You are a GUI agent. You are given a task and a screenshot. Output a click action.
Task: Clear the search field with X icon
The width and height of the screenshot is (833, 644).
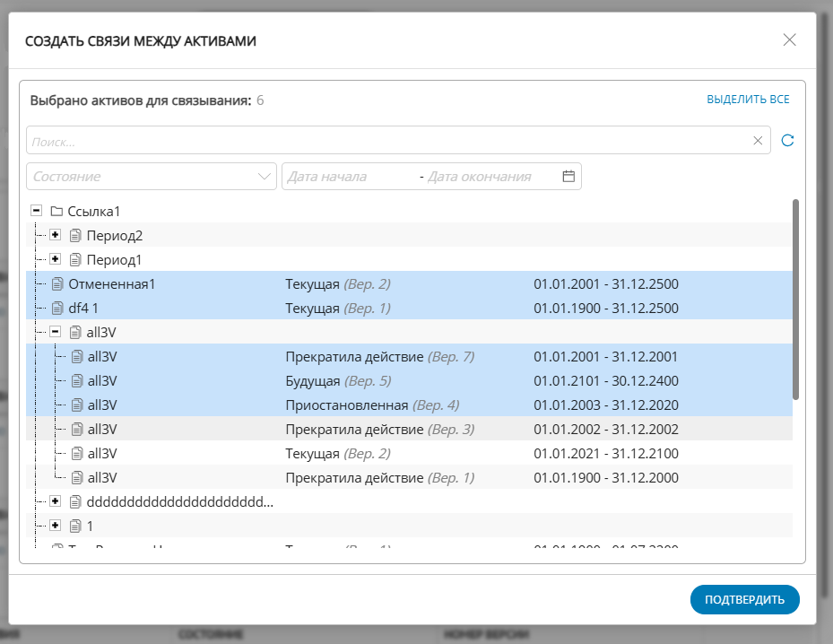point(758,140)
